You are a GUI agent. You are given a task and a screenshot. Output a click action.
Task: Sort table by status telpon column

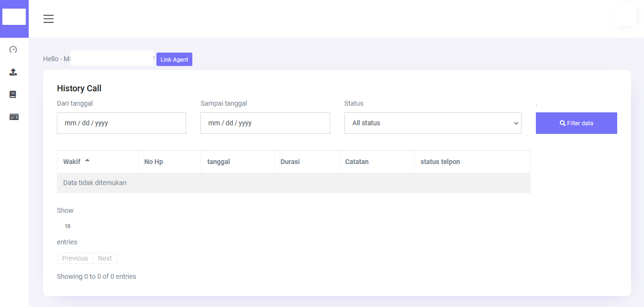tap(440, 162)
